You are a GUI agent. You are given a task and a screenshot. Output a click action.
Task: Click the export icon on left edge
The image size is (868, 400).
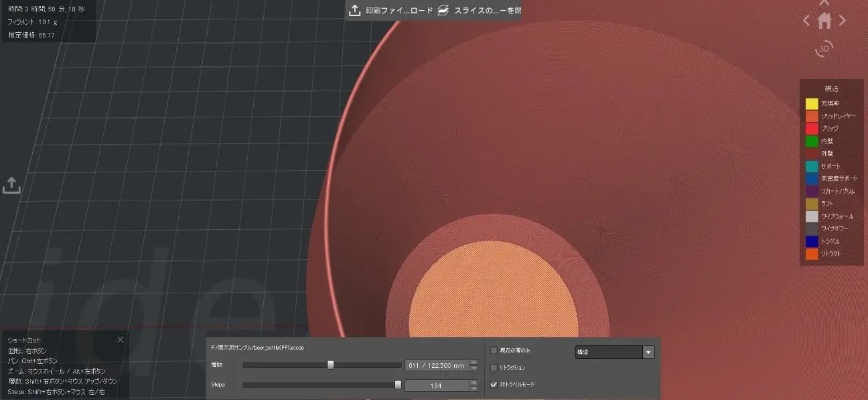[11, 186]
